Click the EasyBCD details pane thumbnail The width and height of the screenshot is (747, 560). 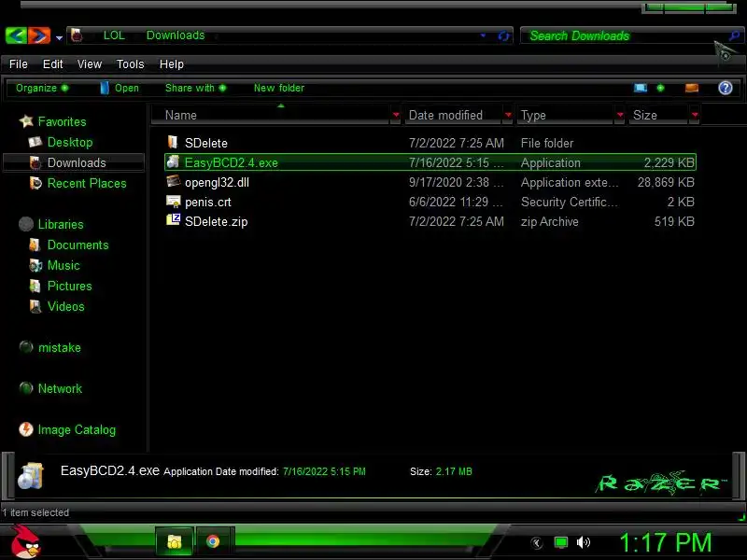point(31,475)
